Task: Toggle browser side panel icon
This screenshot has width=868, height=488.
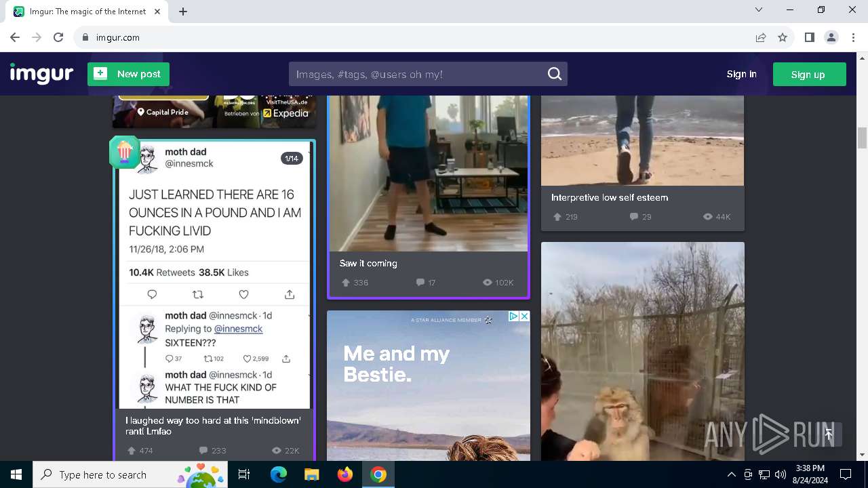Action: pyautogui.click(x=809, y=37)
